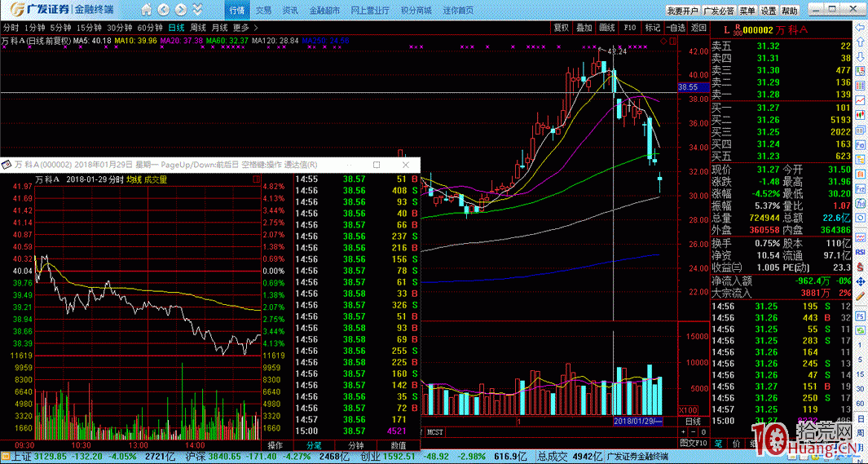
Task: Switch to the 60分钟 period
Action: 150,28
